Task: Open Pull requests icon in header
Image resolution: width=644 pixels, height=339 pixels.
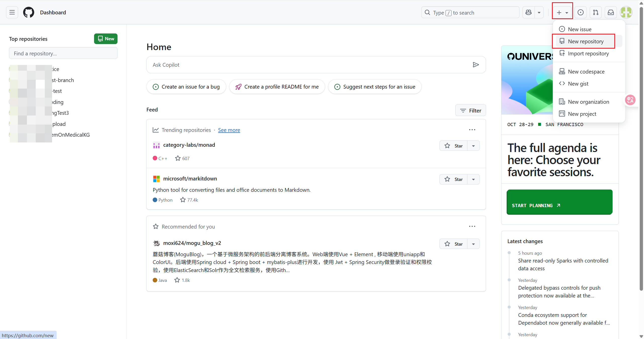Action: [596, 12]
